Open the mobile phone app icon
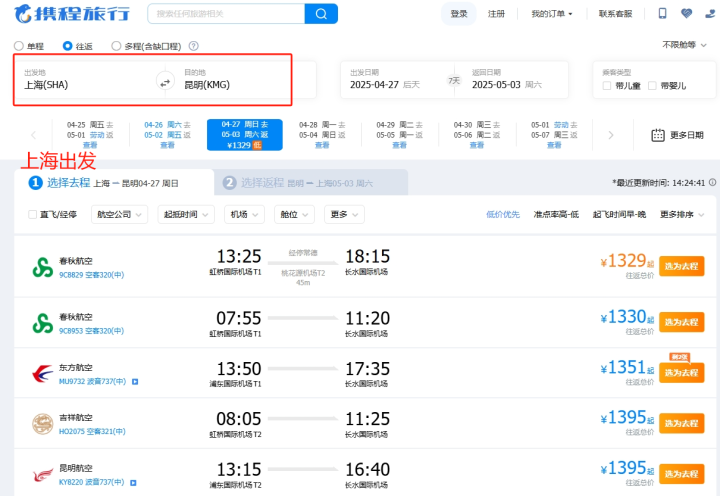Viewport: 720px width, 496px height. point(662,13)
